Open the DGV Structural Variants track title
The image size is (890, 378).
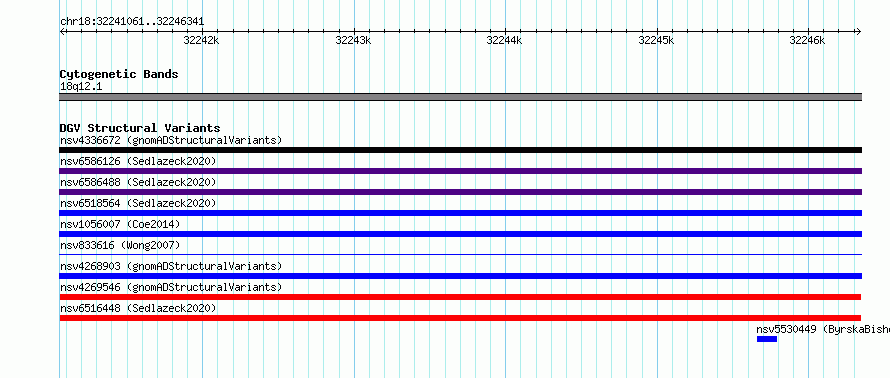(140, 128)
